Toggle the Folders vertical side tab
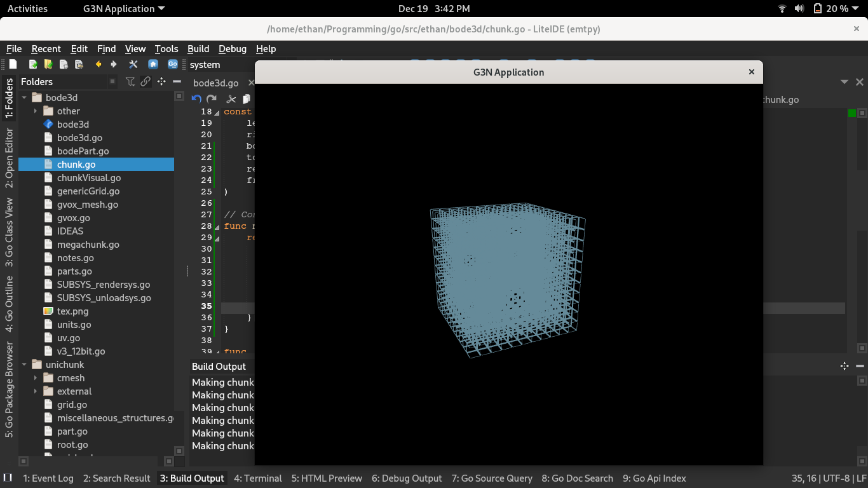Viewport: 868px width, 488px height. [x=9, y=98]
